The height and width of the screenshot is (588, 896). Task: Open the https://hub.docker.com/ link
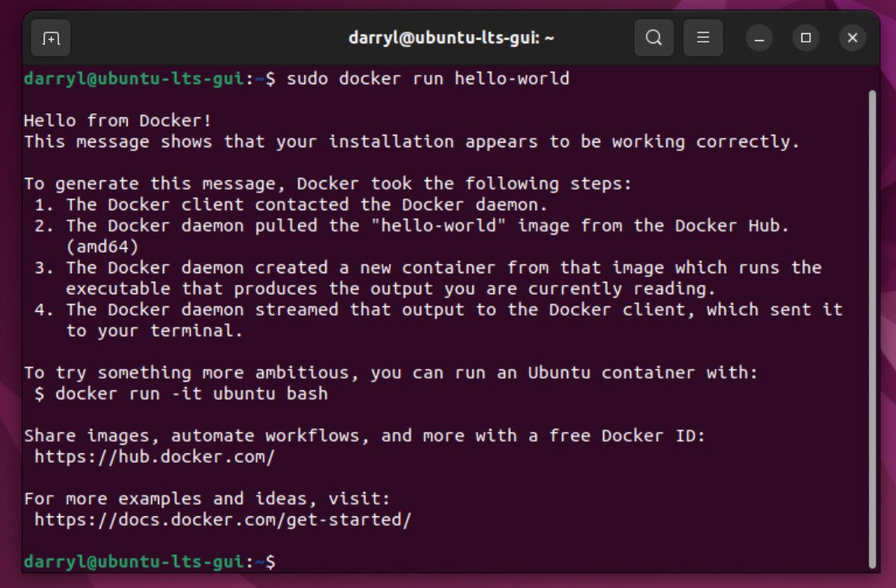154,457
